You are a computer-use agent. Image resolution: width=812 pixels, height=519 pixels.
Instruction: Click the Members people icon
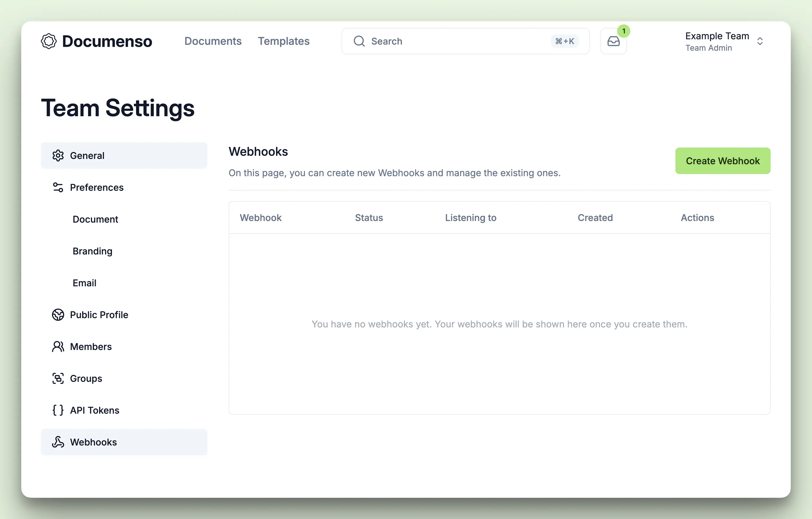pos(58,347)
